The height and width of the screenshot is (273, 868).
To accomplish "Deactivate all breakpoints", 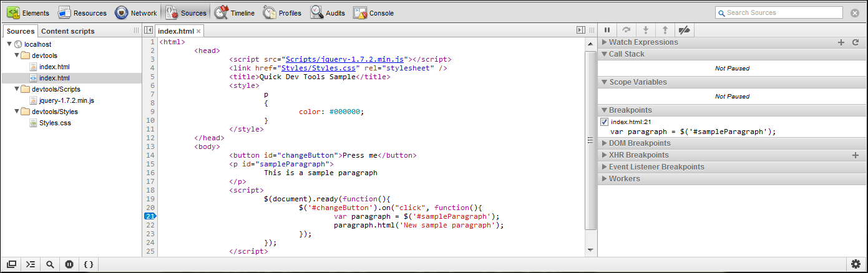I will (685, 30).
